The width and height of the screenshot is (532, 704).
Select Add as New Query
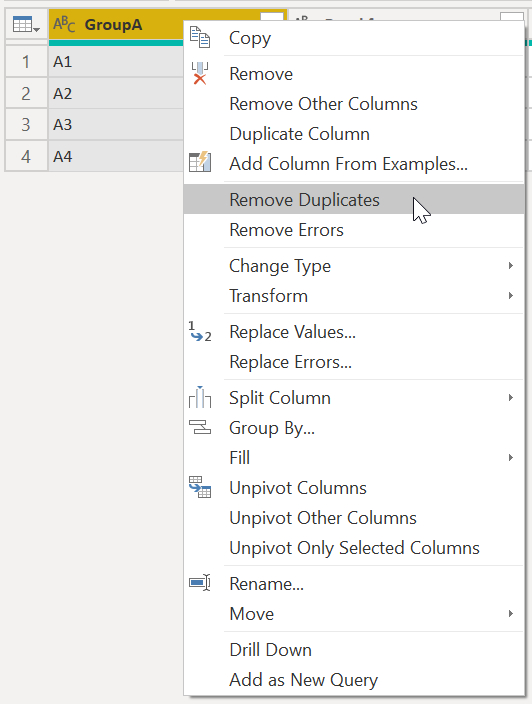354,680
